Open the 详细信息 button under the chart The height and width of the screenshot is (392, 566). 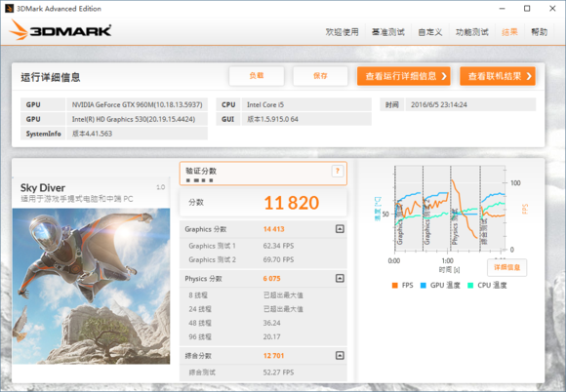[506, 267]
